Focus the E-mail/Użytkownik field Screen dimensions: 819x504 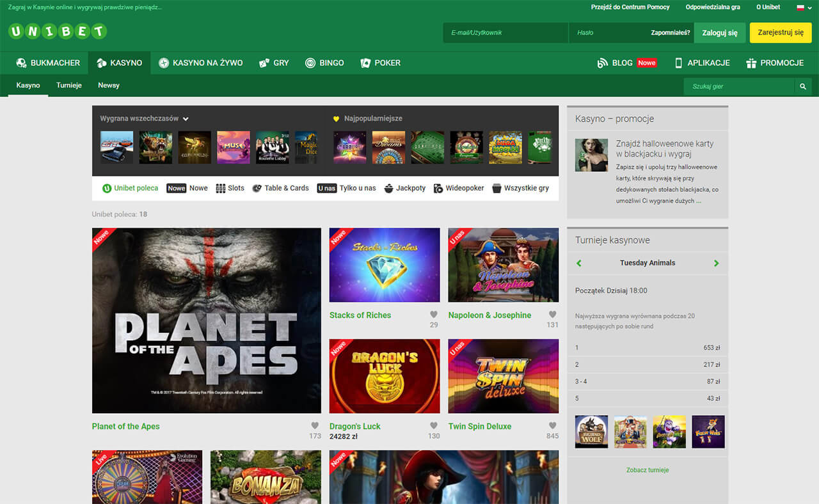(x=505, y=33)
